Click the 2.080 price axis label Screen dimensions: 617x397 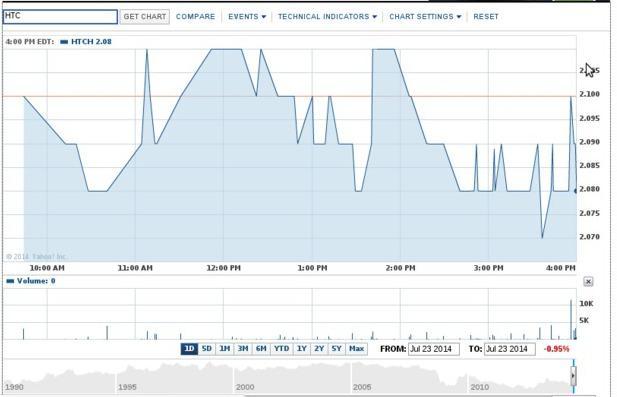tap(589, 189)
